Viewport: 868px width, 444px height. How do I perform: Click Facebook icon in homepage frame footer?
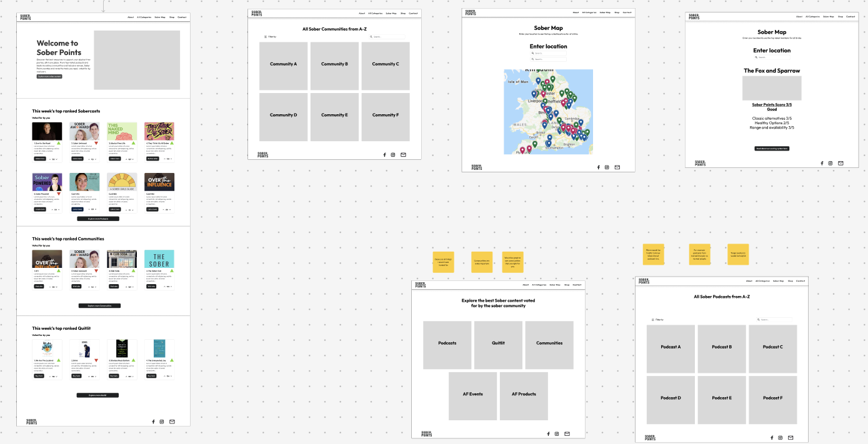[154, 422]
